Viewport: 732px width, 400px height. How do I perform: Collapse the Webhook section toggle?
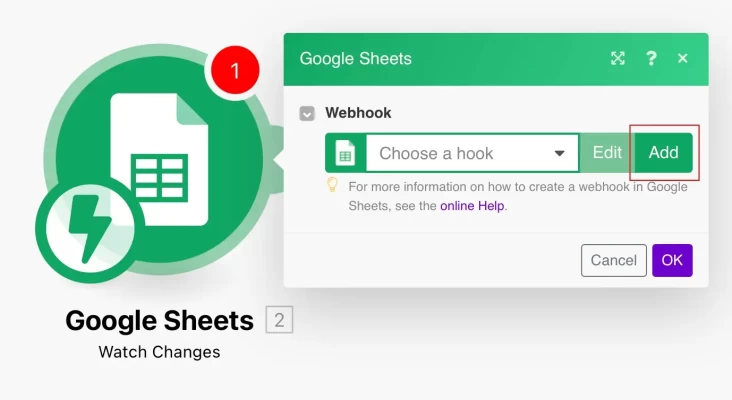tap(307, 113)
